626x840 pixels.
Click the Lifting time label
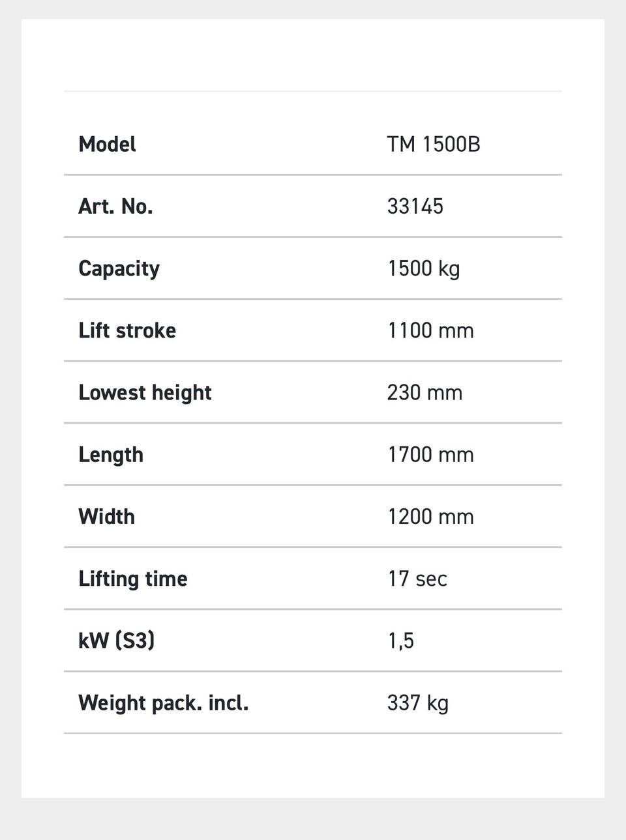click(133, 579)
